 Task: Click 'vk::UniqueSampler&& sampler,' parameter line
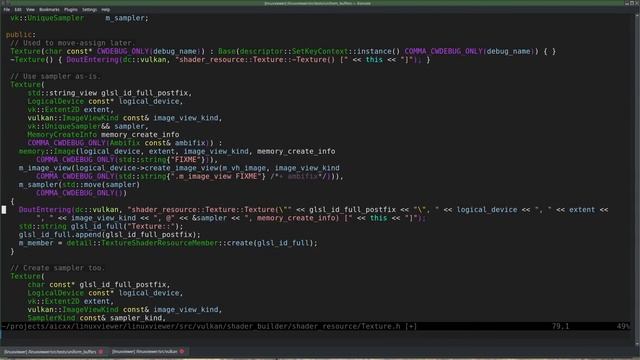pyautogui.click(x=88, y=126)
